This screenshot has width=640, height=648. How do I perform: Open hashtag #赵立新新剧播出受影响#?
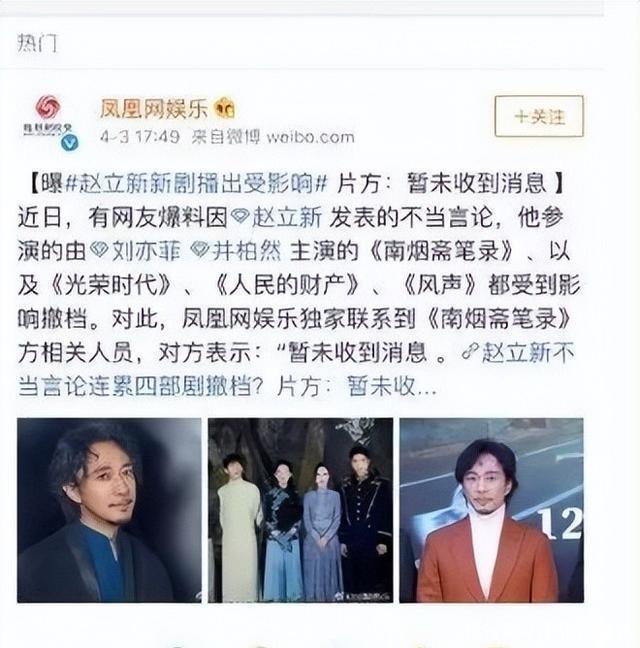tap(196, 183)
